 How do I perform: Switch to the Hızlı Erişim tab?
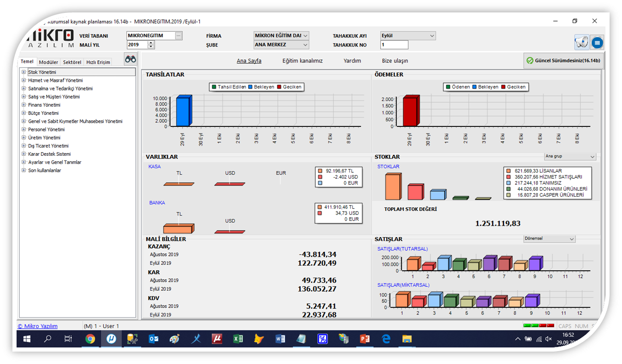[x=98, y=62]
